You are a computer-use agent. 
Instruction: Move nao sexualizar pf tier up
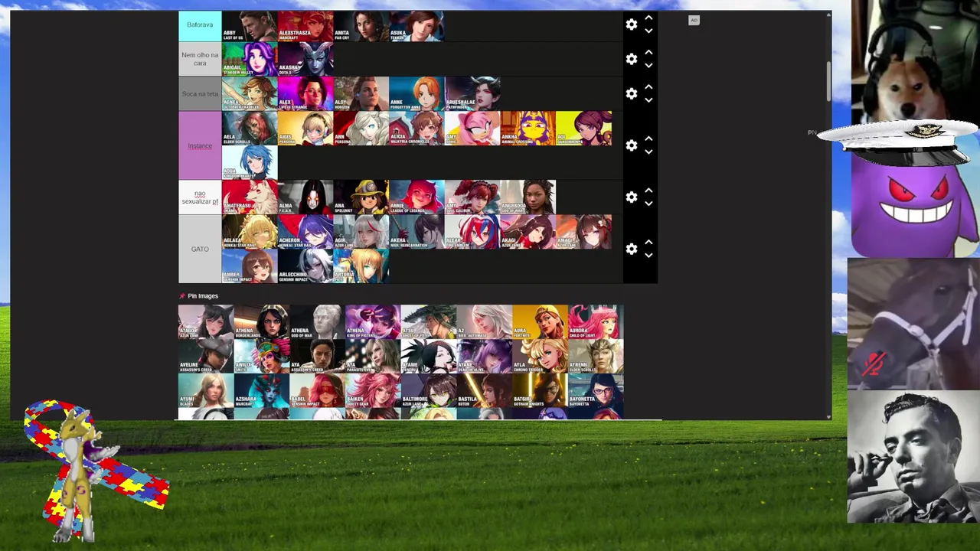pyautogui.click(x=648, y=191)
